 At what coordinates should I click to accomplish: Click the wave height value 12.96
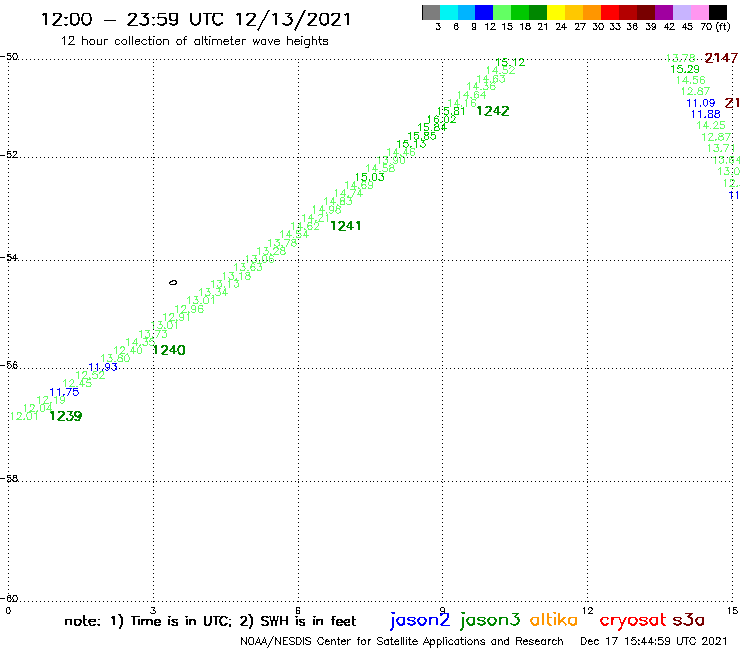coord(189,309)
